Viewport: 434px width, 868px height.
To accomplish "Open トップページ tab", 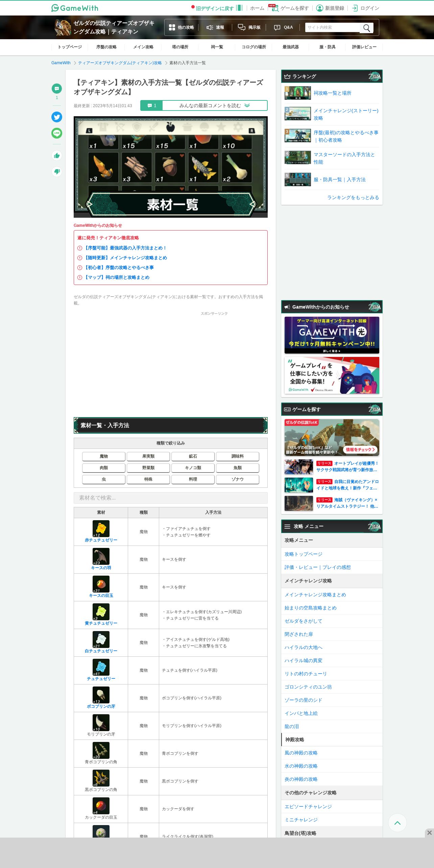I will [x=70, y=47].
